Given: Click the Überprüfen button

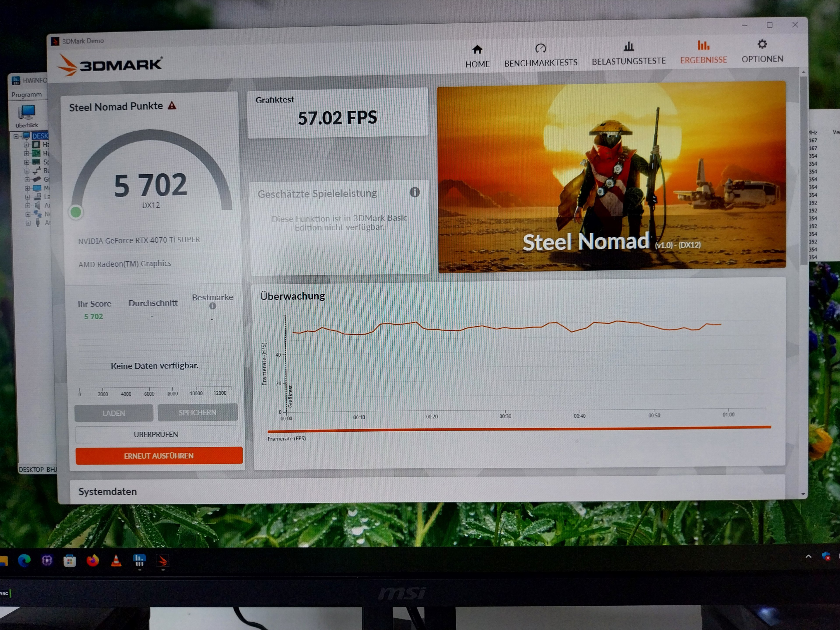Looking at the screenshot, I should 156,434.
